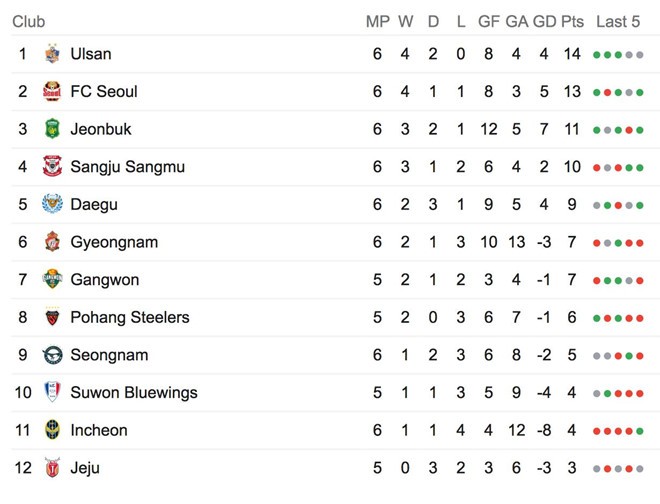This screenshot has height=504, width=660.
Task: Click the Sangju Sangmu team crest
Action: (52, 167)
